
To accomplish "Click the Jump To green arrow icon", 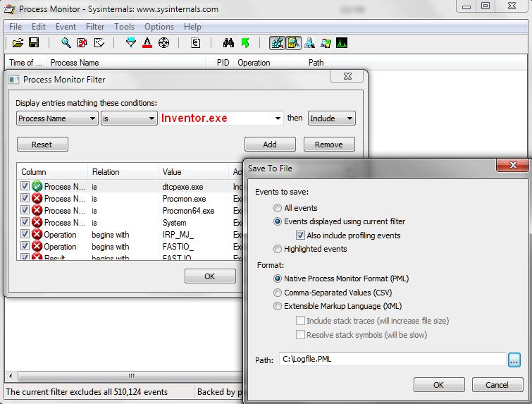I will 245,43.
